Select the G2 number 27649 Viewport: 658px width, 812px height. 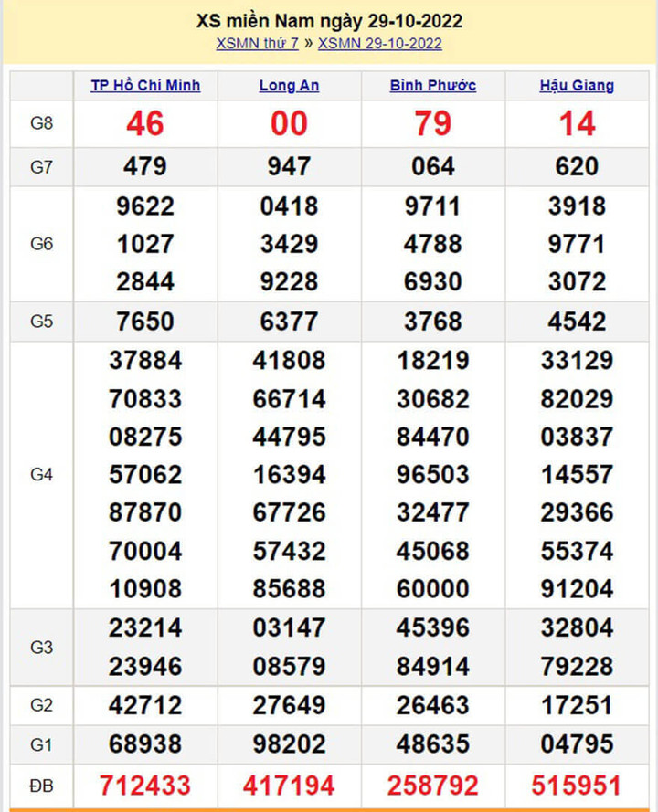(x=289, y=705)
